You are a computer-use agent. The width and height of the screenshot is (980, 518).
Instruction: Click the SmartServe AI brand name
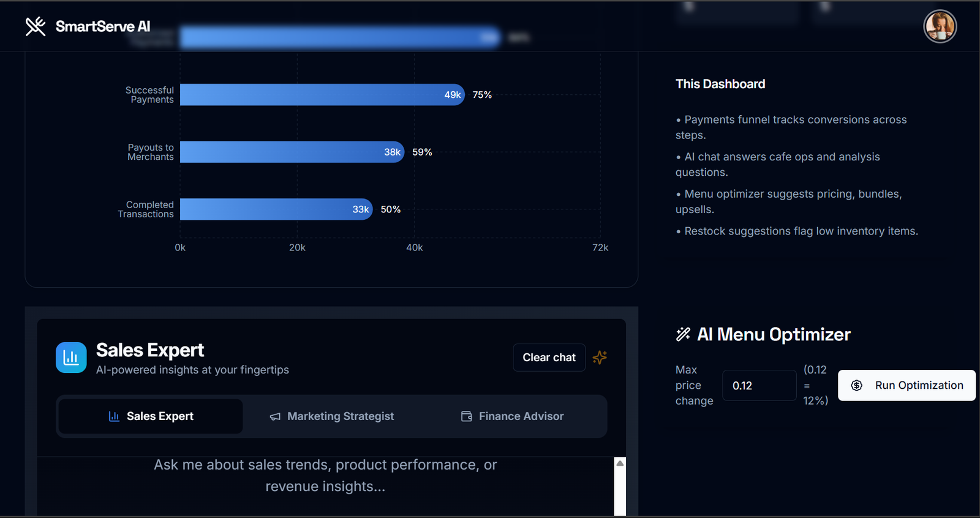(x=102, y=26)
